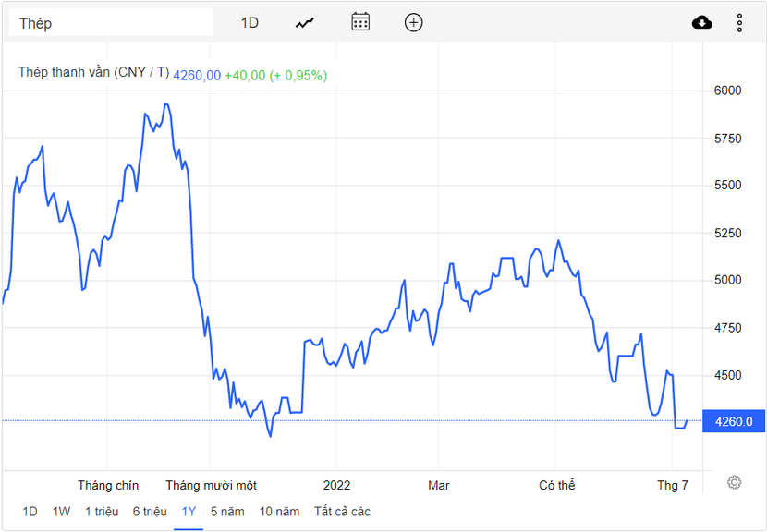The image size is (767, 532).
Task: Click the chart peak near 5900
Action: 165,105
